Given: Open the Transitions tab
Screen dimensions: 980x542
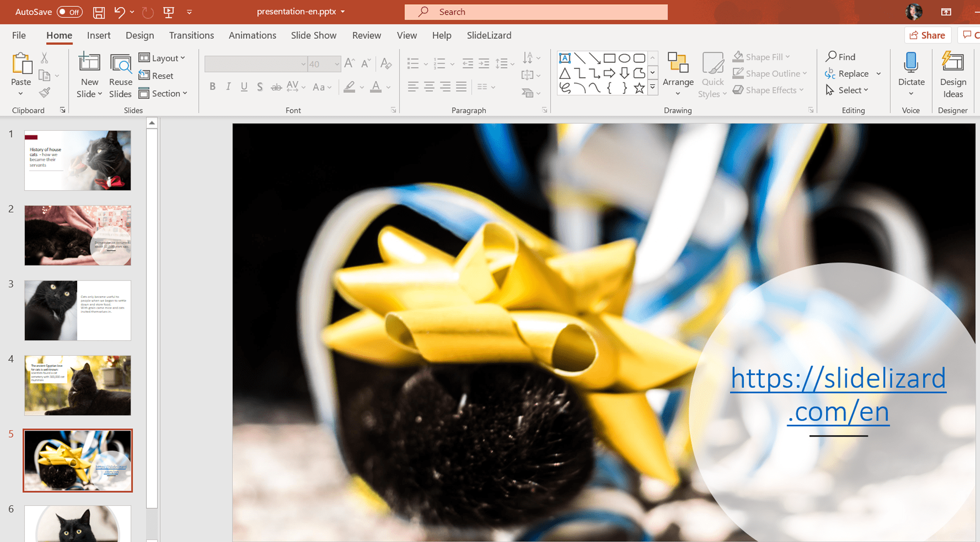Looking at the screenshot, I should (191, 35).
